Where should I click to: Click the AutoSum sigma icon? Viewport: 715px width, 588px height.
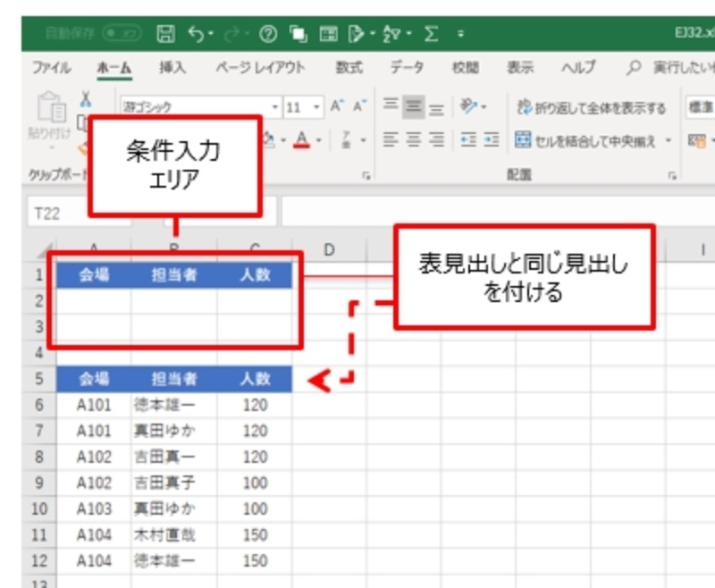(430, 35)
